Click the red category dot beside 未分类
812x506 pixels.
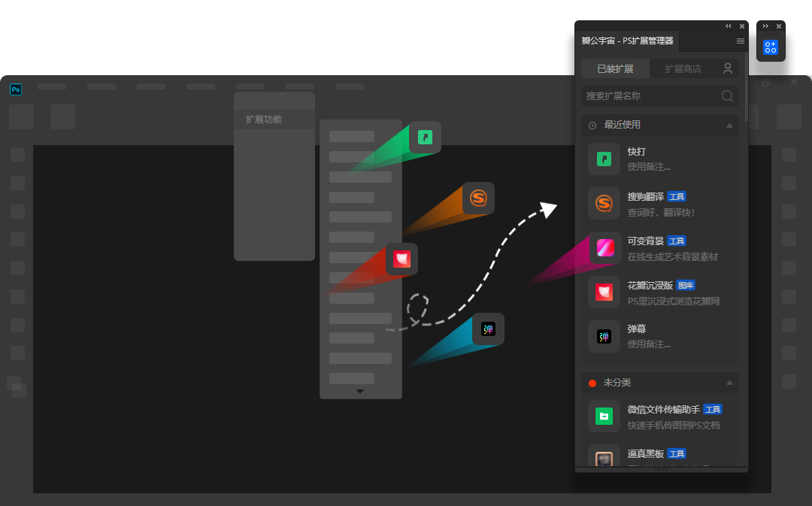point(592,383)
